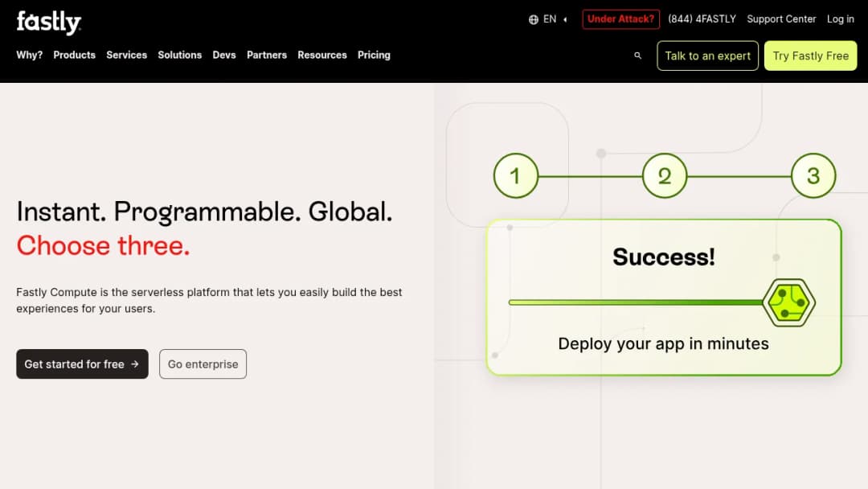Click the Under Attack? button
Viewport: 868px width, 489px height.
point(620,18)
